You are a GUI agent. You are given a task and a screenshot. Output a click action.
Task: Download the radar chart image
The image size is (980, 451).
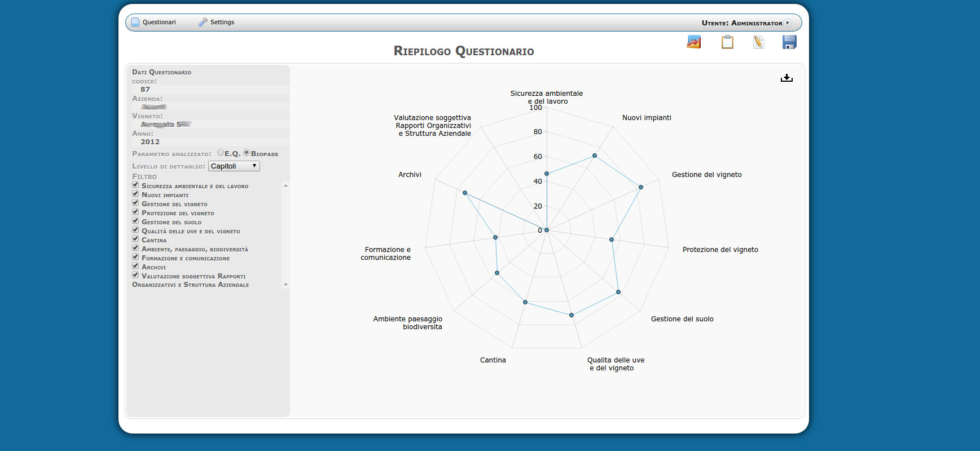786,78
